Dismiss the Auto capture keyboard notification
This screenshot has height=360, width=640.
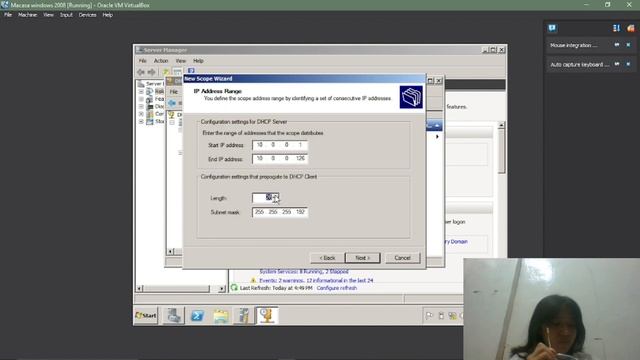(628, 64)
